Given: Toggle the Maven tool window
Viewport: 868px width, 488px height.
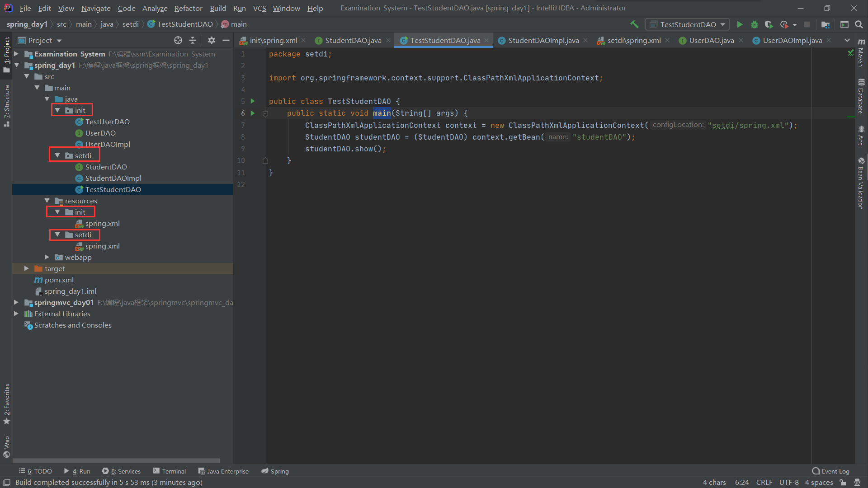Looking at the screenshot, I should coord(861,53).
